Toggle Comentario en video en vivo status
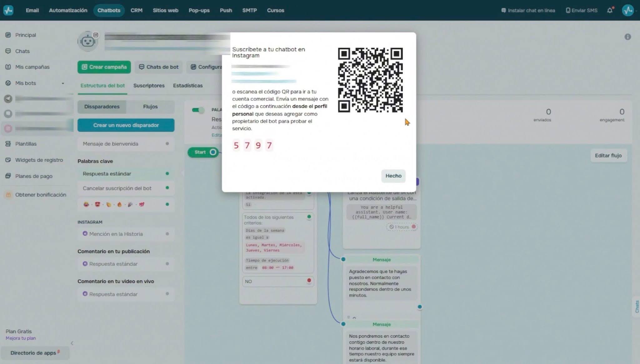The width and height of the screenshot is (640, 364). coord(167,294)
